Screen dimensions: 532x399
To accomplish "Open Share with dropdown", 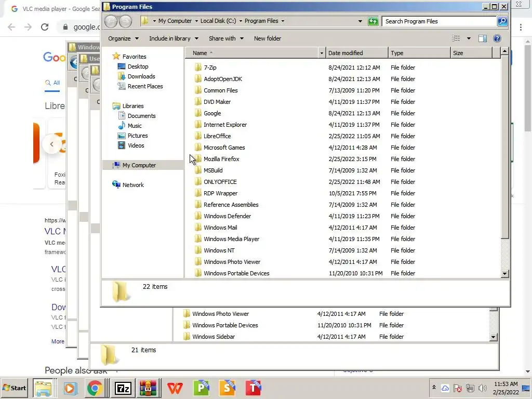I will tap(227, 38).
